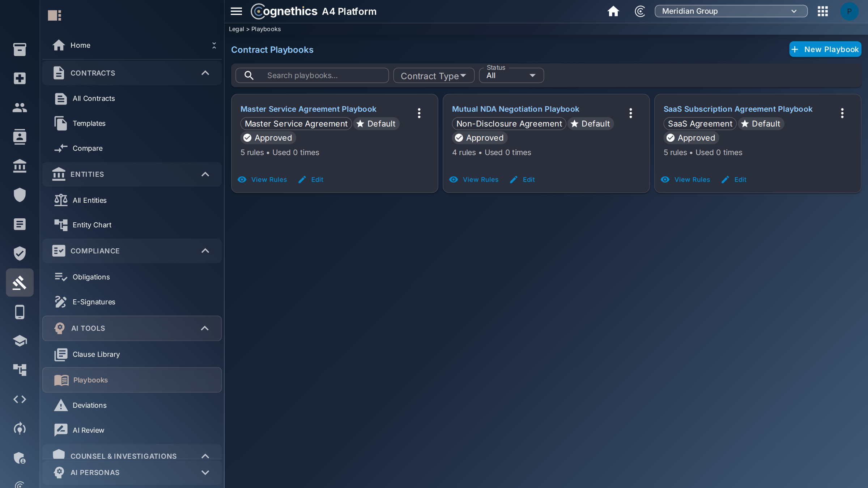
Task: View Rules for Master Service Agreement Playbook
Action: point(263,180)
